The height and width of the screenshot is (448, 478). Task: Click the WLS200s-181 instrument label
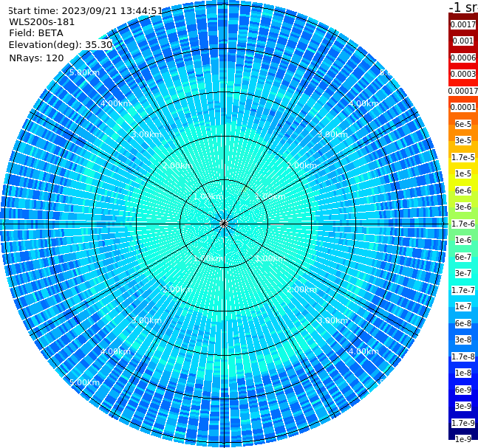tap(42, 22)
